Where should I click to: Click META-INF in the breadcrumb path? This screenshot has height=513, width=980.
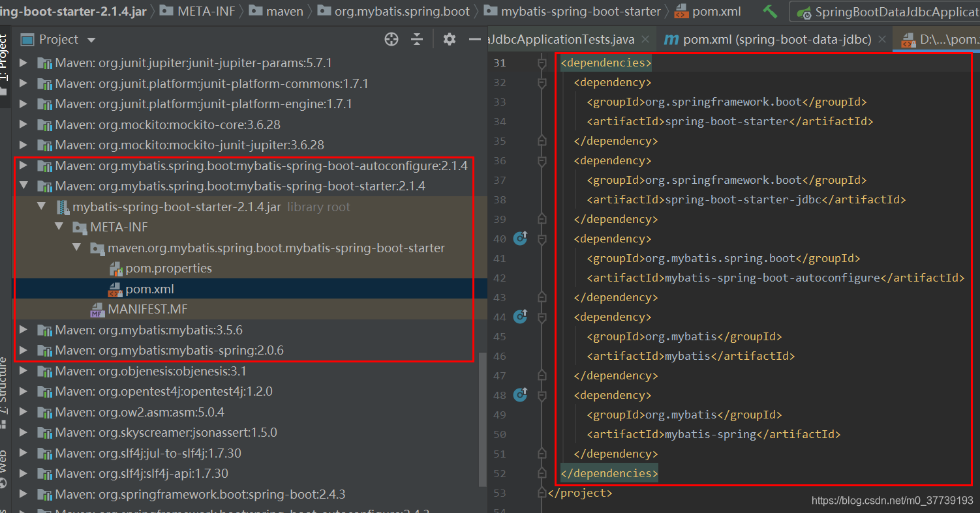(x=198, y=12)
